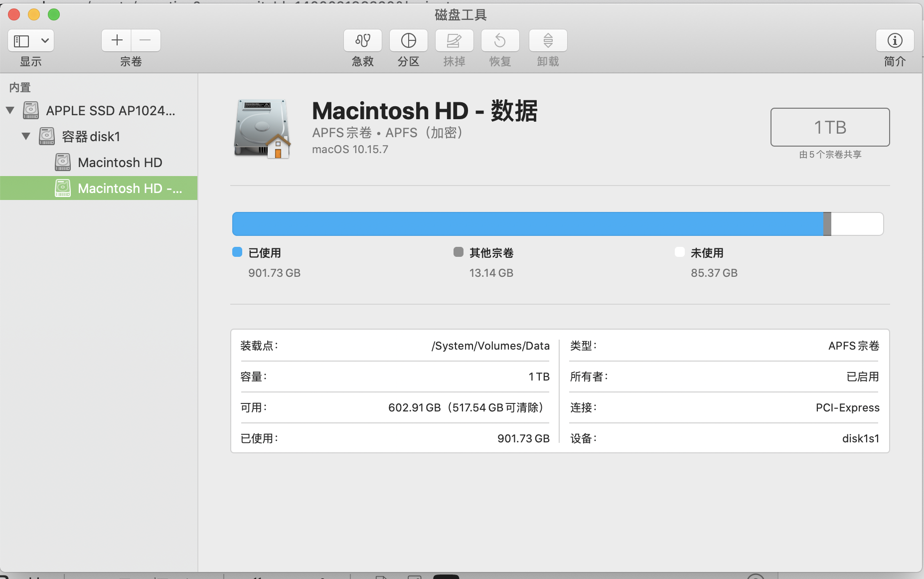
Task: Toggle the sidebar view icon
Action: click(x=21, y=40)
